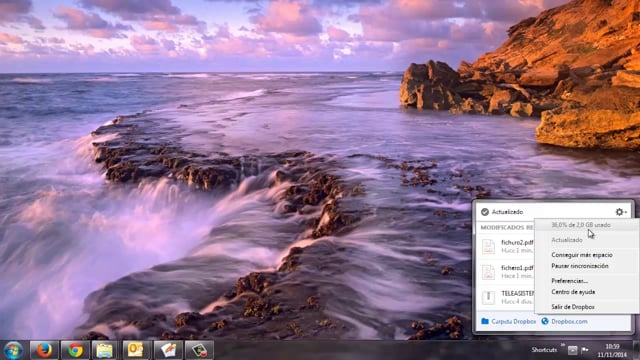This screenshot has width=640, height=360.
Task: Click the Shortcuts toolbar label in taskbar
Action: point(544,350)
